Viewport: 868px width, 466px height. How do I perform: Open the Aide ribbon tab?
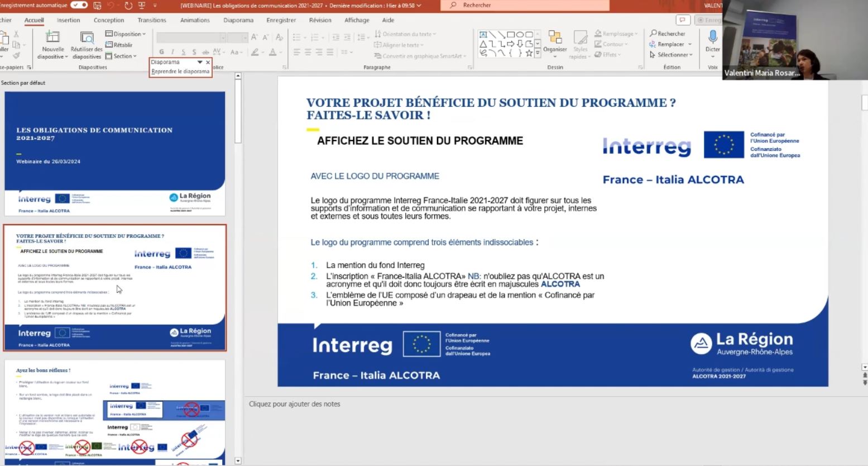388,20
